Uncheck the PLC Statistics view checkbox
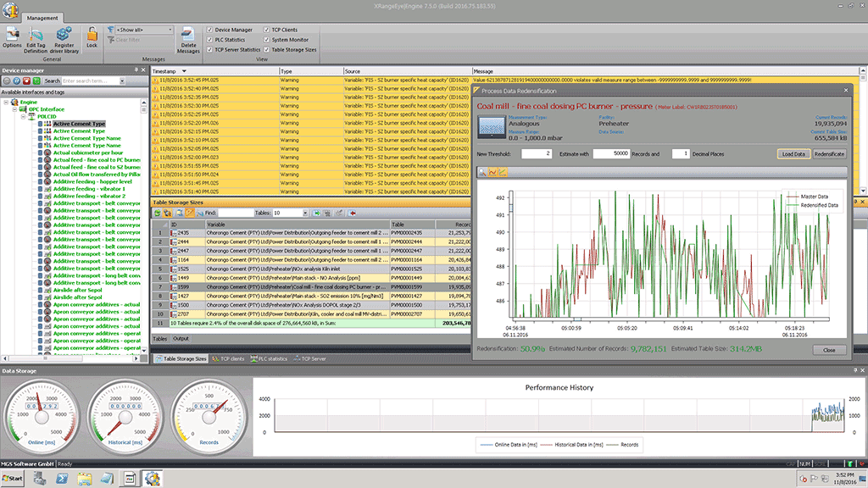Viewport: 868px width, 488px height. 210,40
